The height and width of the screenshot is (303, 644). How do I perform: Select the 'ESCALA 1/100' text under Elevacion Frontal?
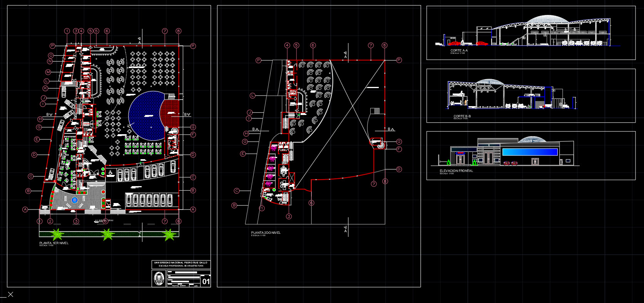(x=447, y=173)
